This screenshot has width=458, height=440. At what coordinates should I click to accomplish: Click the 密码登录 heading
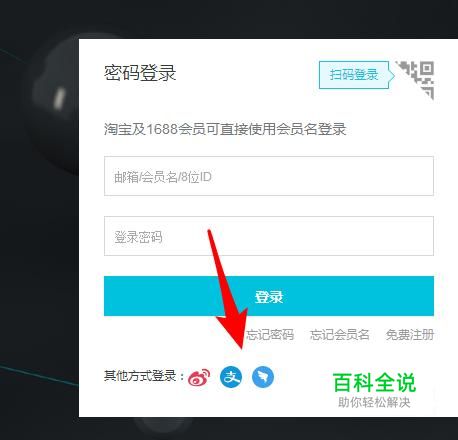point(140,73)
